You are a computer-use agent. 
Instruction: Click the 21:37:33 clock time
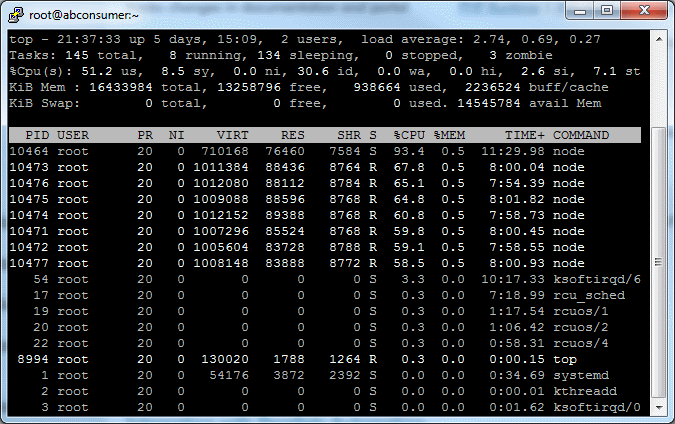coord(89,40)
